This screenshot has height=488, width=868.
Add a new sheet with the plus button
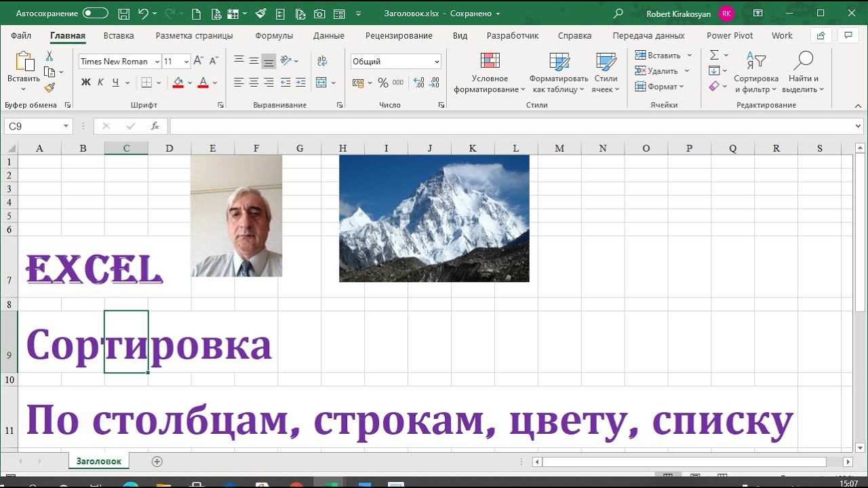point(157,462)
